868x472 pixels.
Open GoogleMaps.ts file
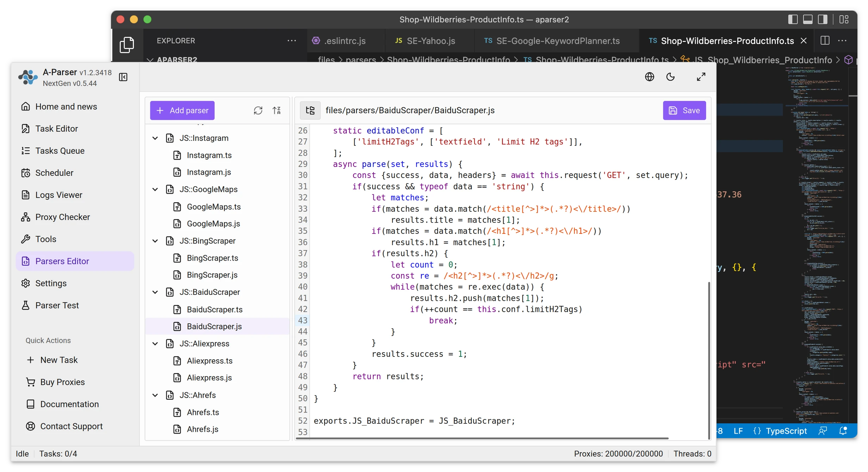217,207
